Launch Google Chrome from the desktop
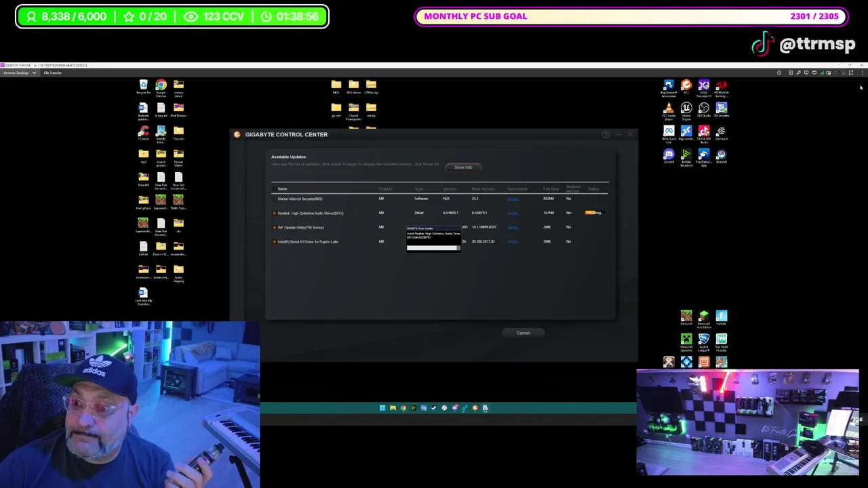The width and height of the screenshot is (868, 488). (161, 88)
